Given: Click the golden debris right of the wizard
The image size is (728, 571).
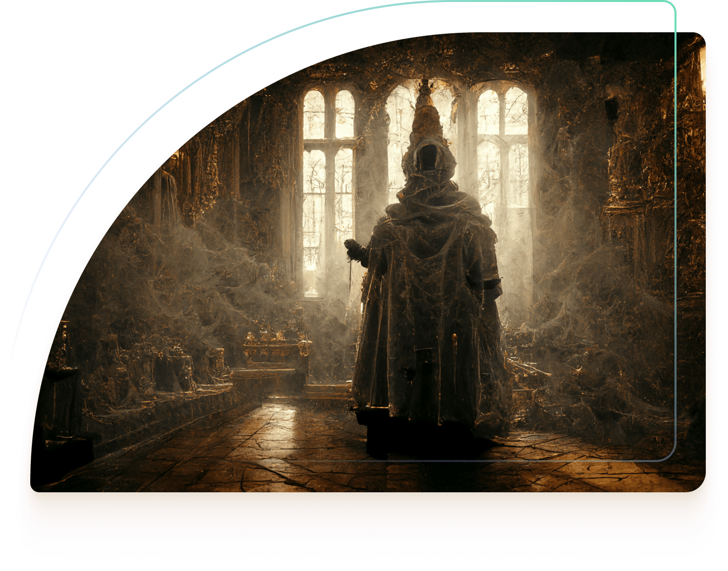Looking at the screenshot, I should [x=530, y=368].
